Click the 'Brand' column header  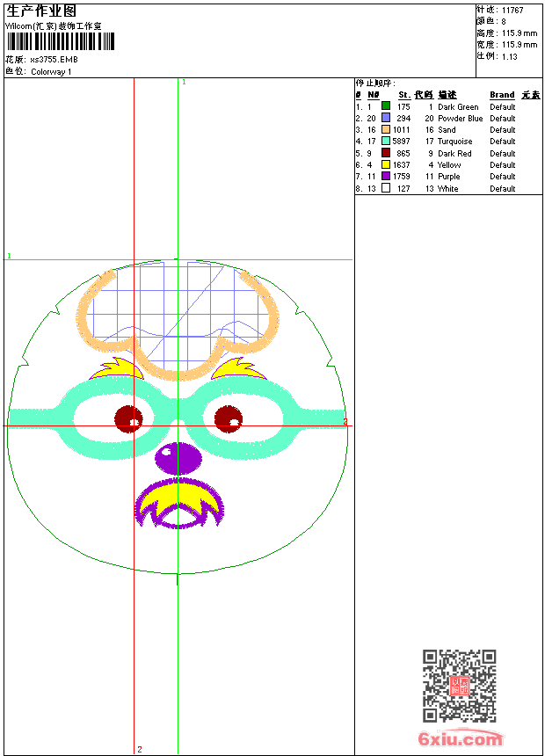click(x=502, y=95)
